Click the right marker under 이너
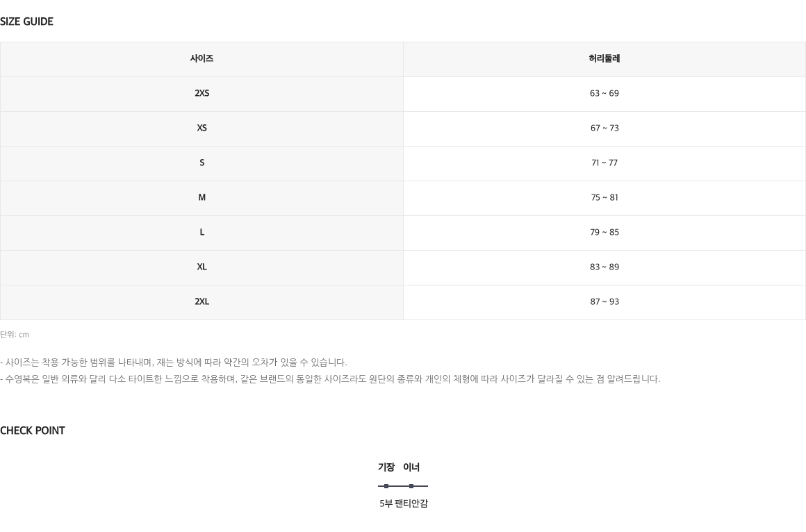 tap(411, 486)
